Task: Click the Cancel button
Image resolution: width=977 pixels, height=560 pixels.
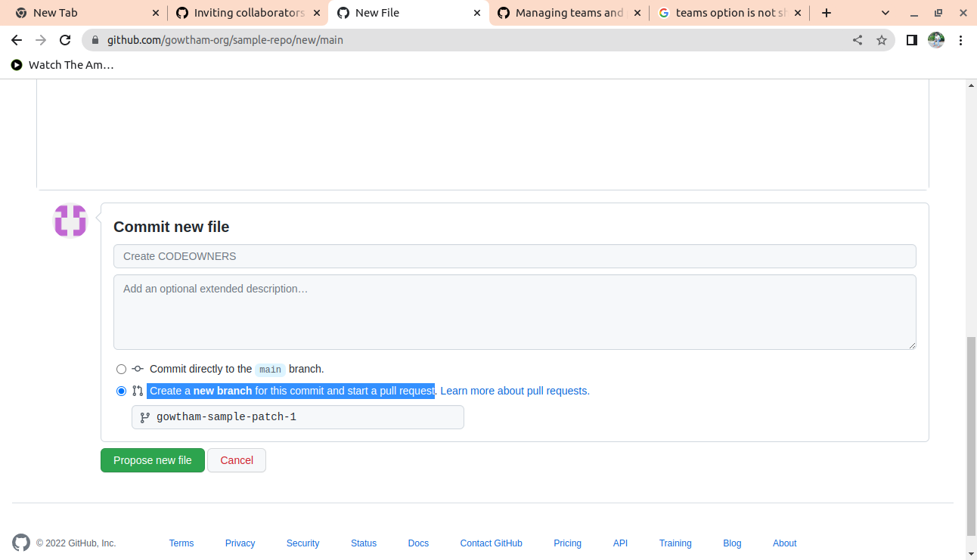Action: click(237, 460)
